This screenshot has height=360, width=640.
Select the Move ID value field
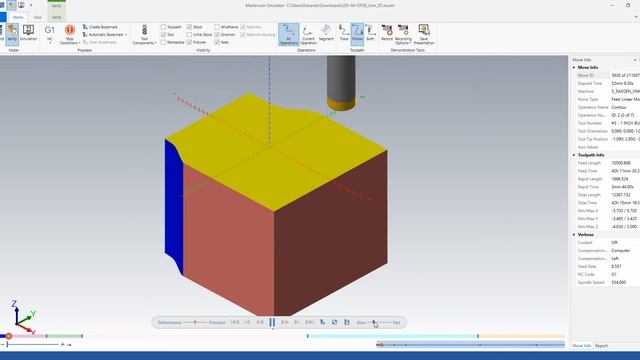point(625,76)
